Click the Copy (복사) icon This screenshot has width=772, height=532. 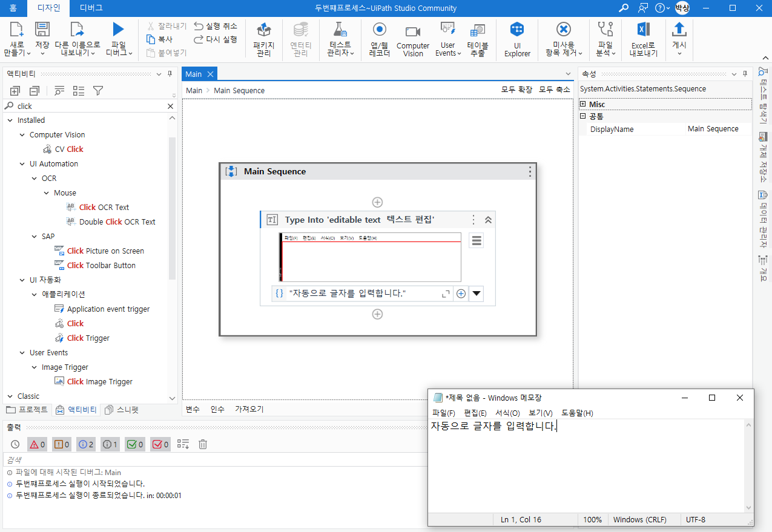151,39
